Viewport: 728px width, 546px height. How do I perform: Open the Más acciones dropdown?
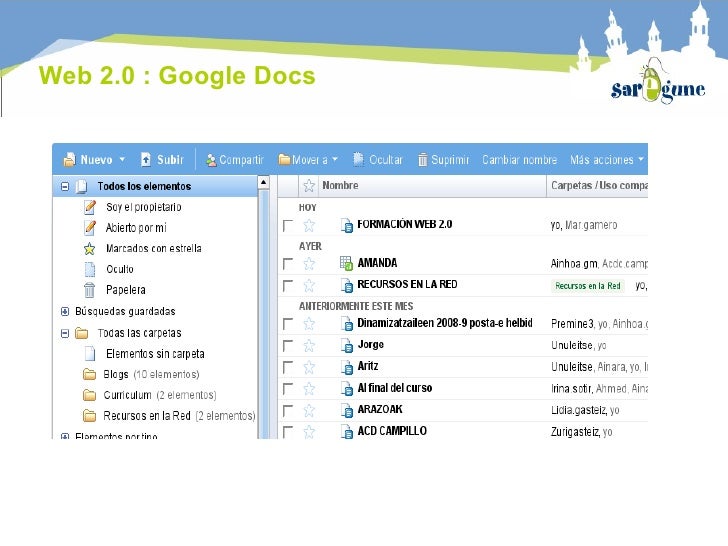(606, 160)
